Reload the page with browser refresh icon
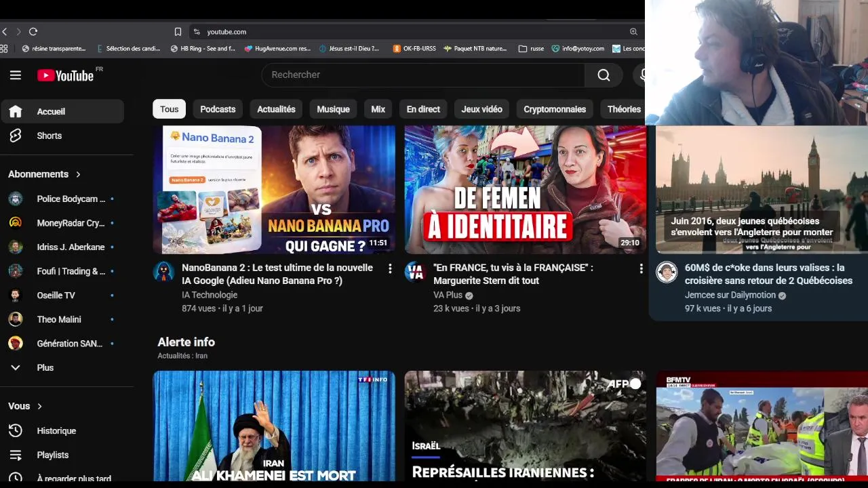 tap(33, 31)
